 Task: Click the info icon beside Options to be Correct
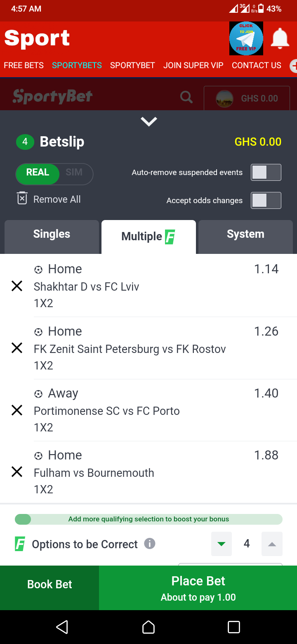[x=150, y=544]
